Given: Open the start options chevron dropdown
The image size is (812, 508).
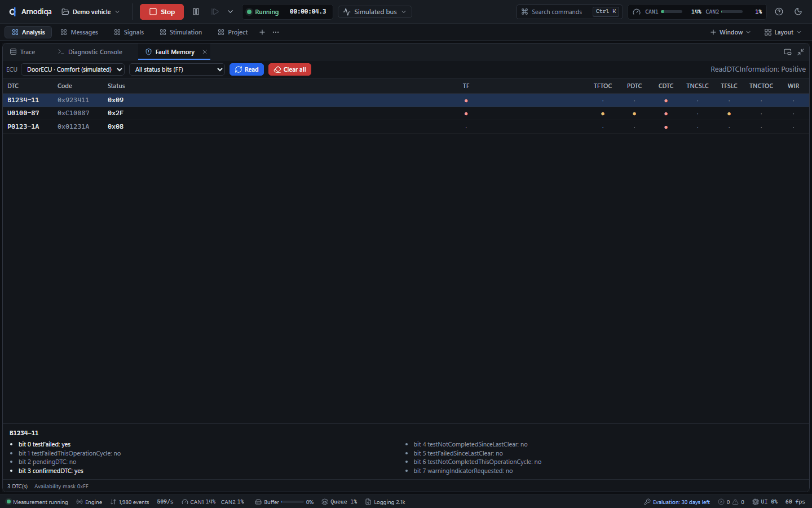Looking at the screenshot, I should point(230,12).
